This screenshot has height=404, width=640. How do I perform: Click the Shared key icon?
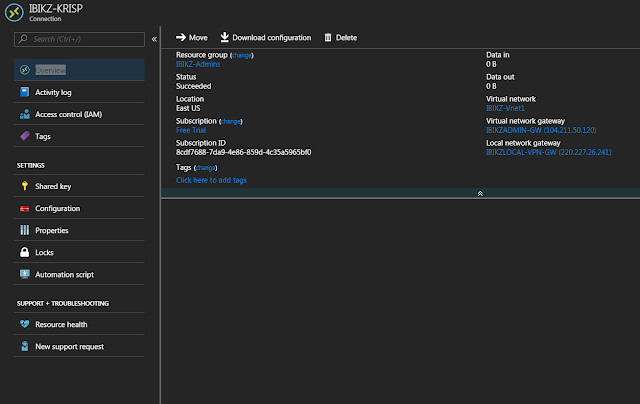pyautogui.click(x=24, y=186)
